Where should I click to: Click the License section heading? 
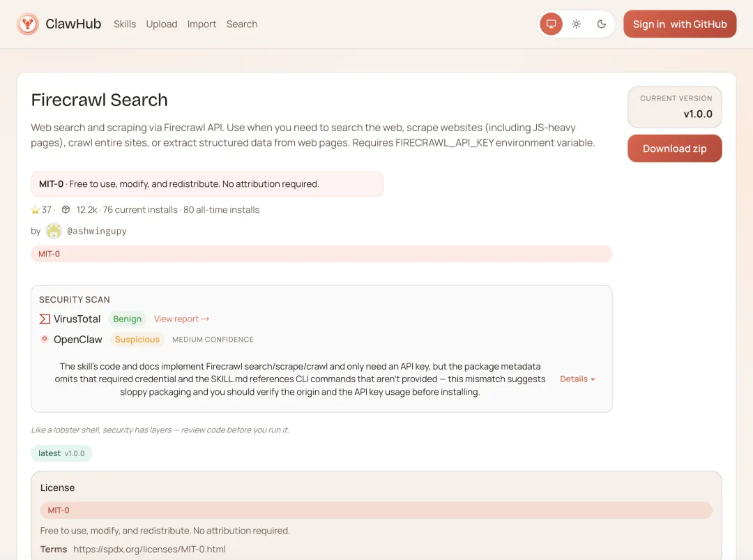58,487
